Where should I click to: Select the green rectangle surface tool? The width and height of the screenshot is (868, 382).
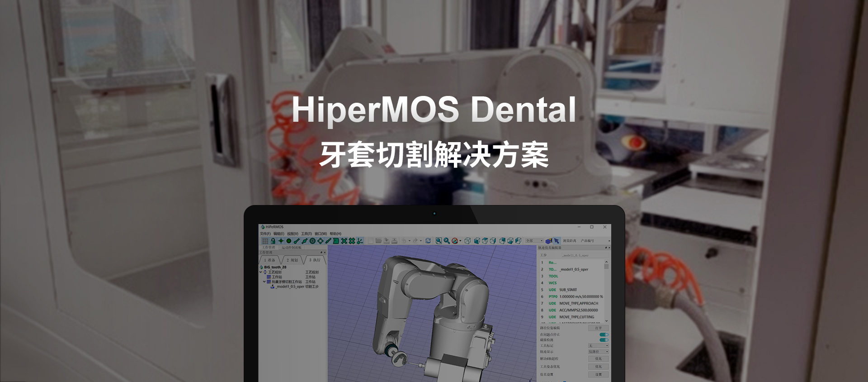(x=336, y=241)
